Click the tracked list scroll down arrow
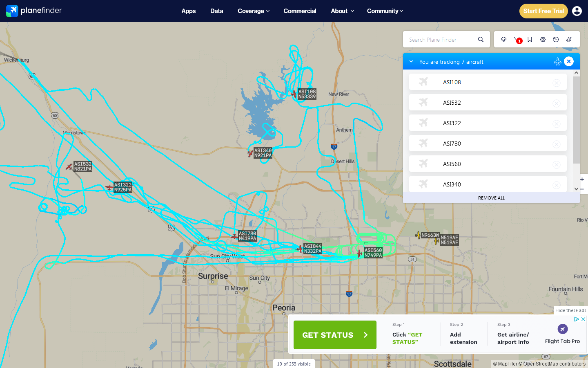The height and width of the screenshot is (368, 588). point(576,189)
